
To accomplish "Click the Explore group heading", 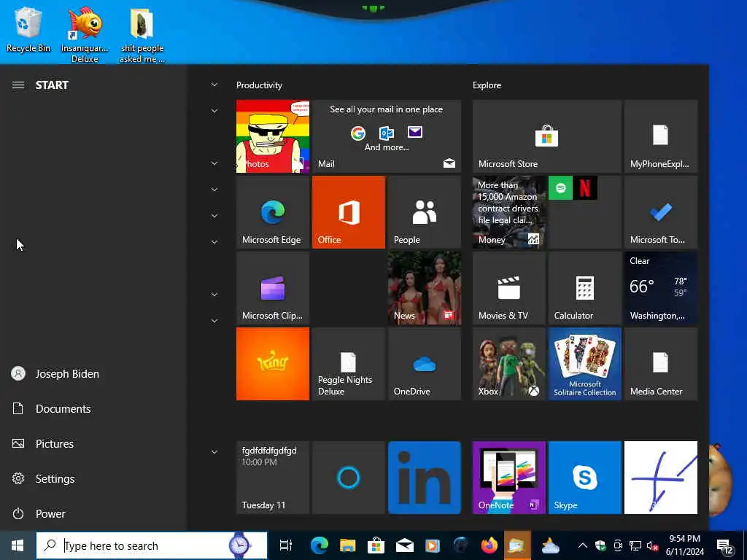I will [x=487, y=85].
